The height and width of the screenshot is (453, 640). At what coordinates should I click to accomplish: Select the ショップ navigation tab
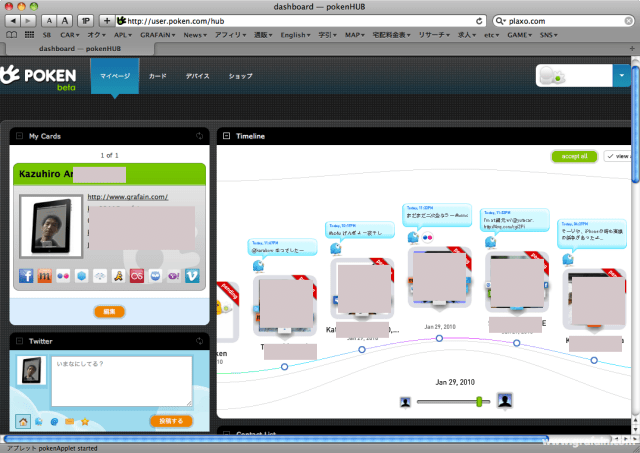pos(240,76)
